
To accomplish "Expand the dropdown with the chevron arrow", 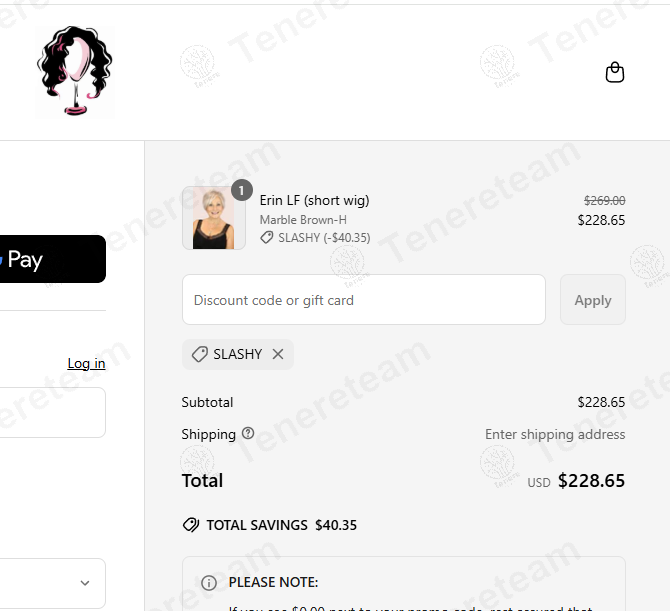I will [85, 583].
